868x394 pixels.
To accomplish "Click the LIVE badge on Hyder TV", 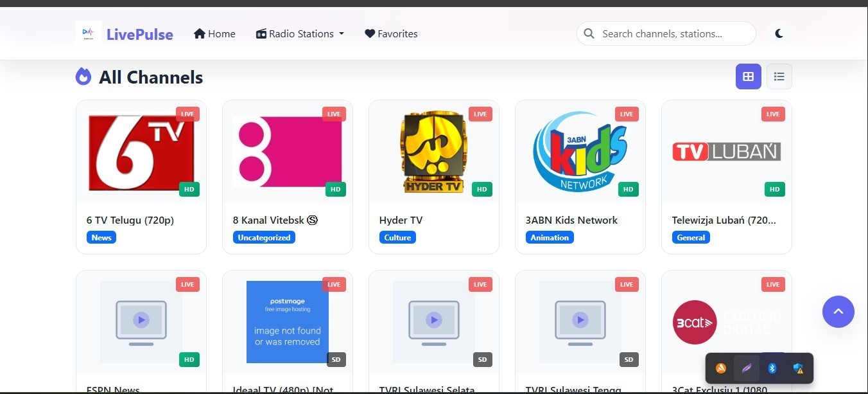I will click(480, 114).
